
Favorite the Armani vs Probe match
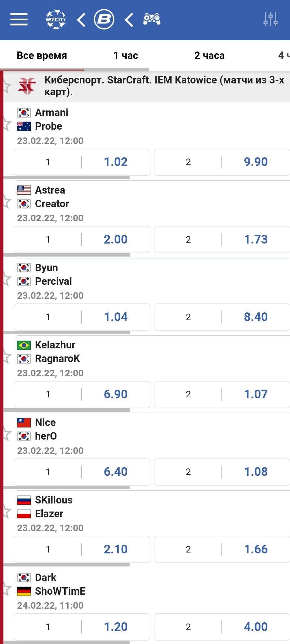tap(6, 124)
